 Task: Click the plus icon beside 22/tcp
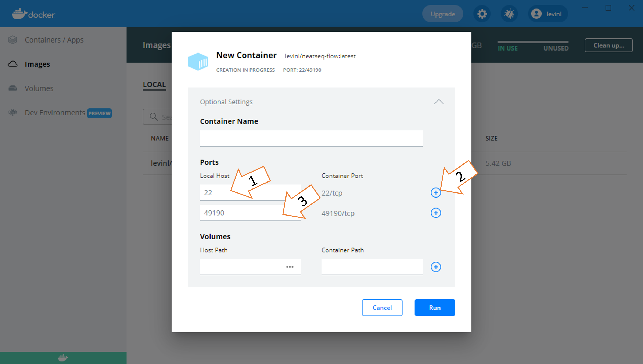coord(435,193)
